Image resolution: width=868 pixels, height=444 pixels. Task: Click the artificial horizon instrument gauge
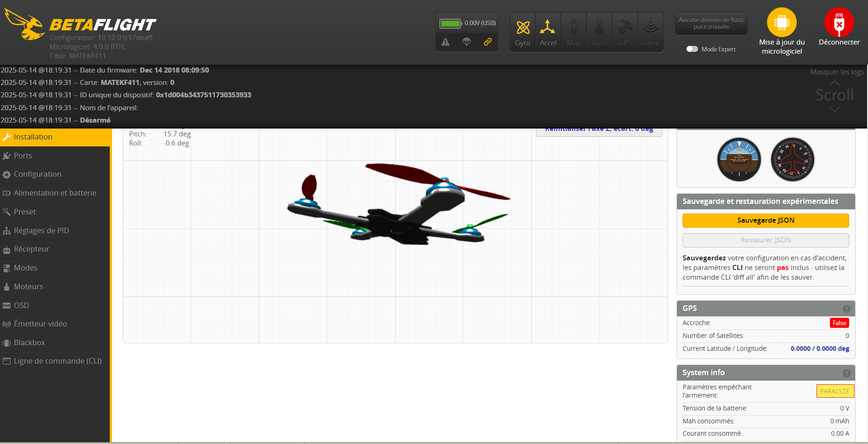(739, 159)
